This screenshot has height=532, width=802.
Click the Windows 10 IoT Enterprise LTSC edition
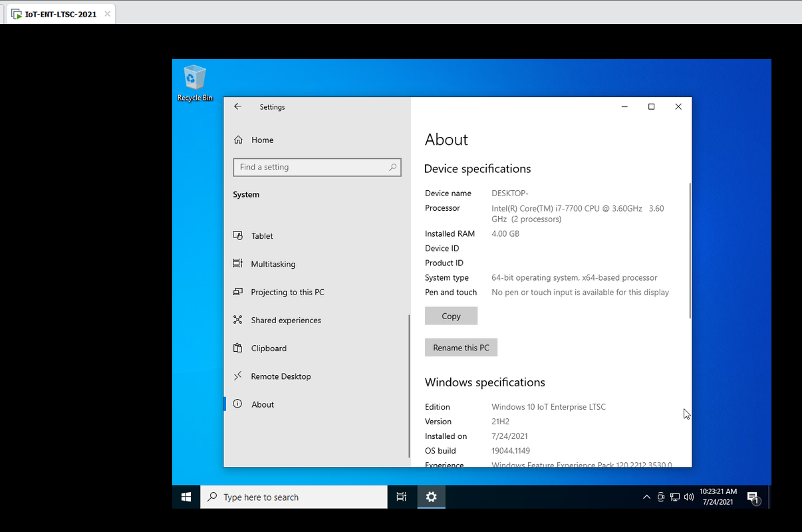point(549,407)
